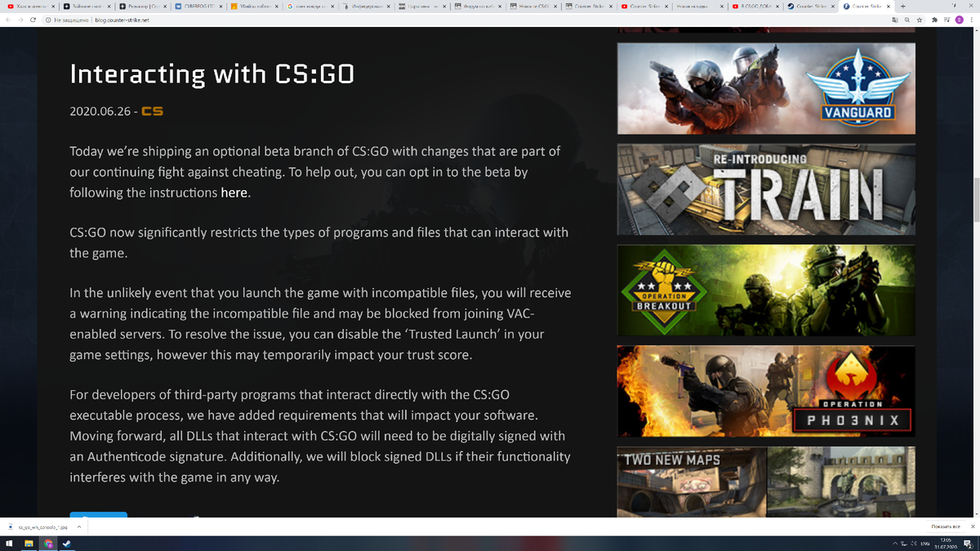Open the Windows notification center
The image size is (980, 551).
click(969, 544)
